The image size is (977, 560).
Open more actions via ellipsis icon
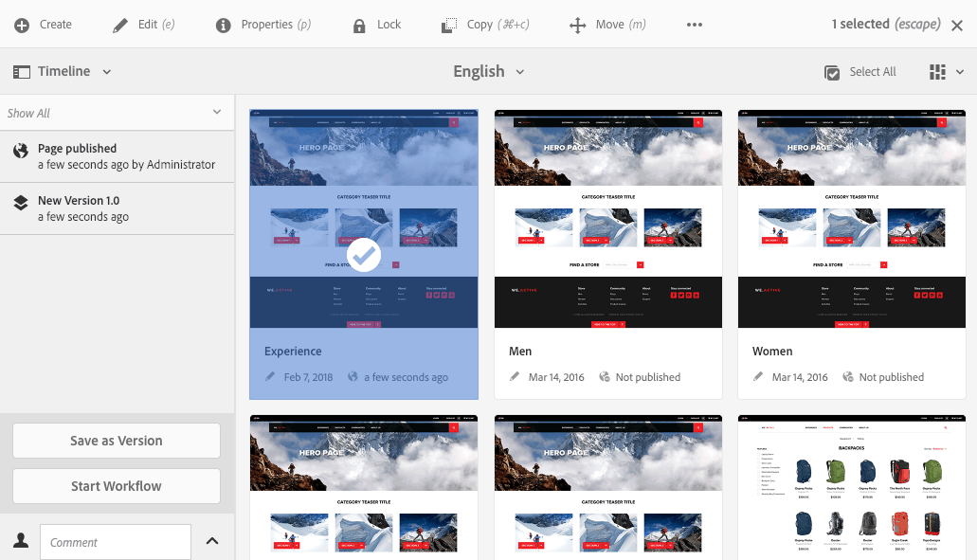click(695, 25)
